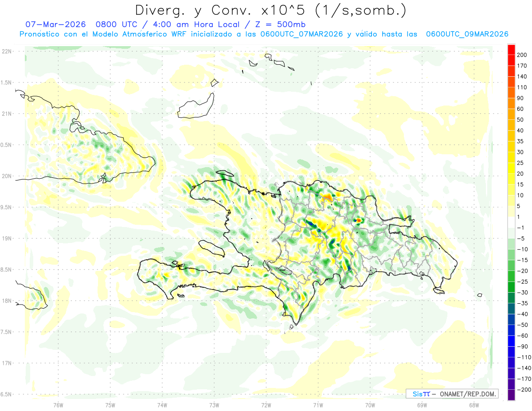Click the colorbar swatch between 1 and -1
The height and width of the screenshot is (411, 532).
512,222
